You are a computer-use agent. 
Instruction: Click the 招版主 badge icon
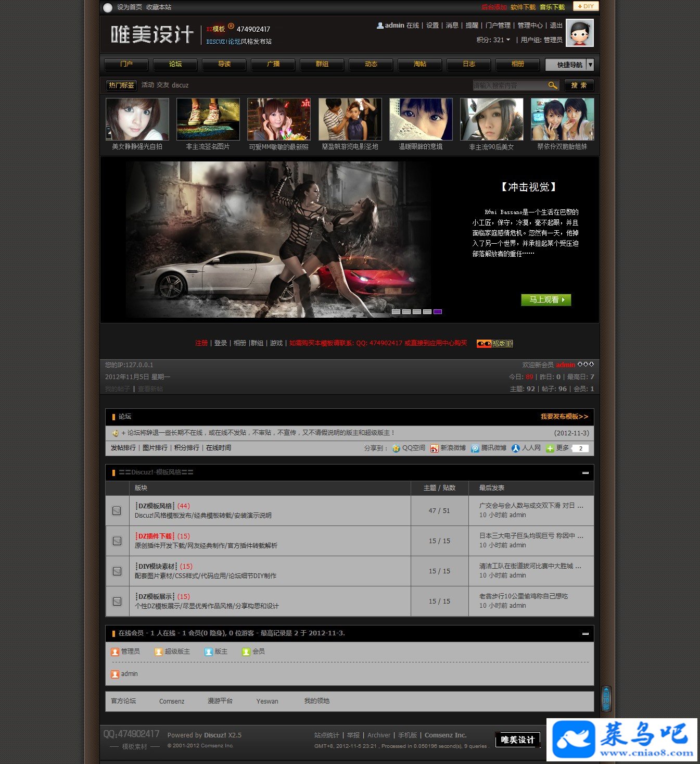(x=495, y=343)
